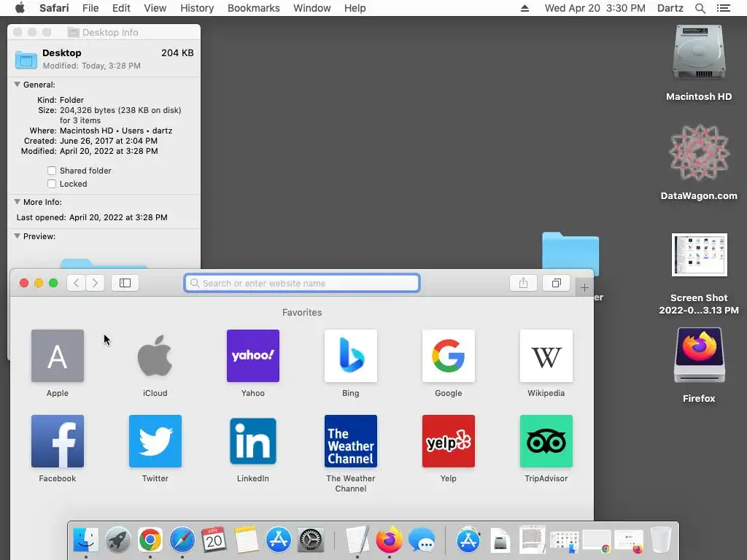
Task: Open the Bookmarks menu
Action: point(253,8)
